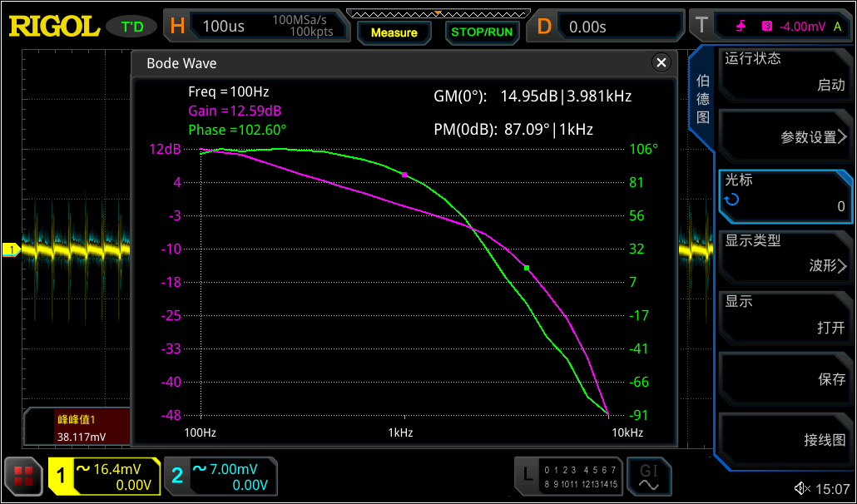Click the RIGOL logo
Image resolution: width=857 pixels, height=504 pixels.
pyautogui.click(x=53, y=26)
